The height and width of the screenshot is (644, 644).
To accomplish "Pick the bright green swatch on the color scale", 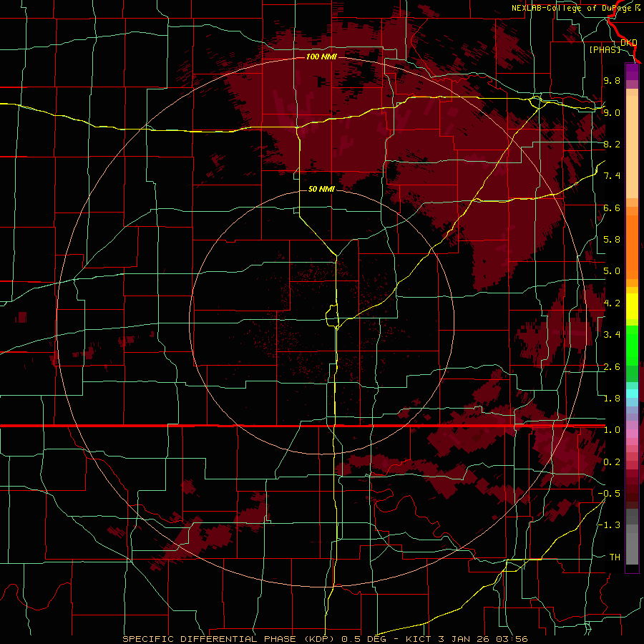I will click(632, 346).
